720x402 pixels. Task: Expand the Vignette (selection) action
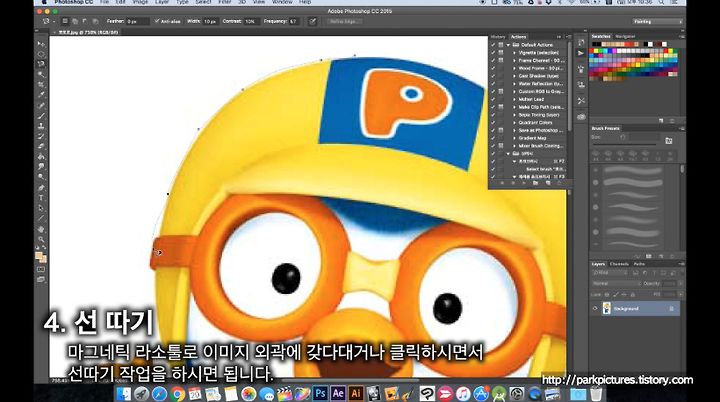coord(514,53)
